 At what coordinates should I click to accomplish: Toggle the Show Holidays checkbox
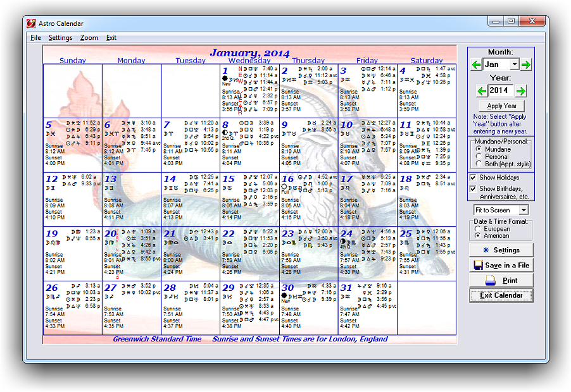point(473,178)
